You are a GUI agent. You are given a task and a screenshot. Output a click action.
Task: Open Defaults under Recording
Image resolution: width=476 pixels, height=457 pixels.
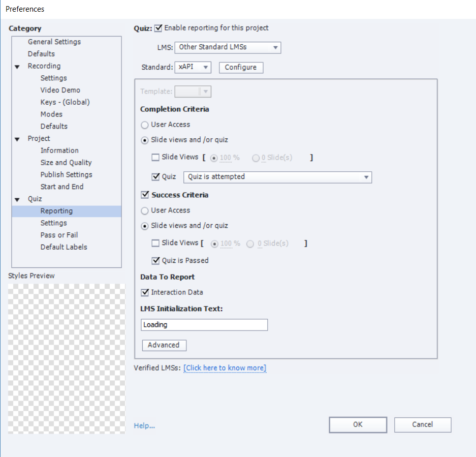coord(54,127)
